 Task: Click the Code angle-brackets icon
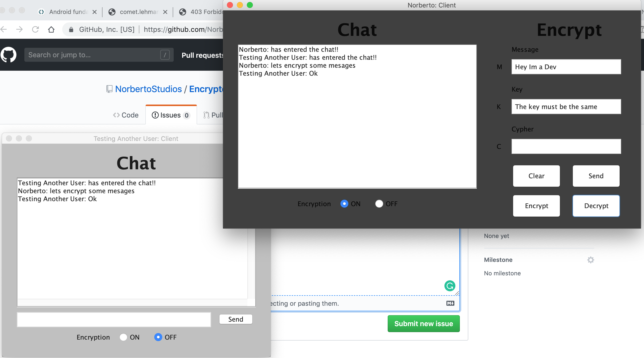coord(116,115)
